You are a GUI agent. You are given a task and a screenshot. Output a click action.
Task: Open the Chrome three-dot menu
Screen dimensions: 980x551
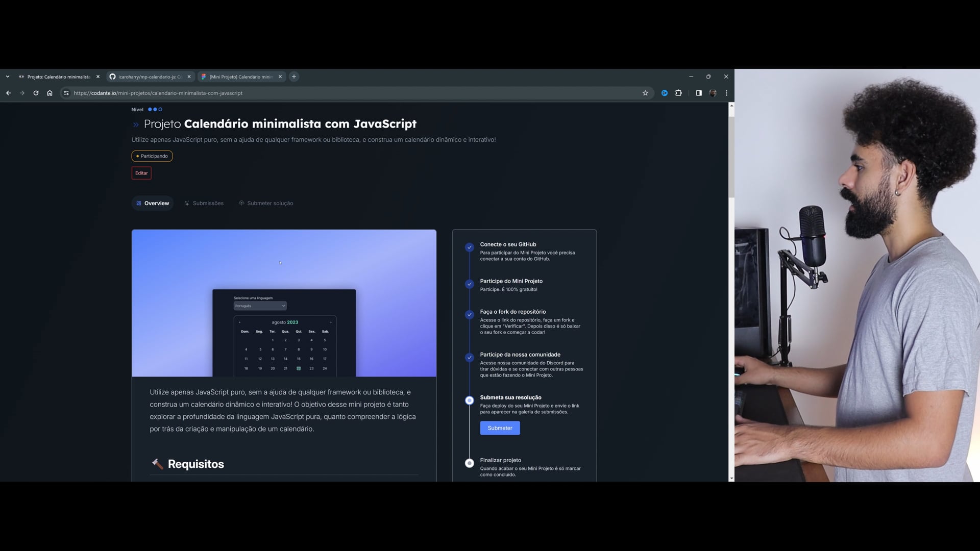click(726, 93)
